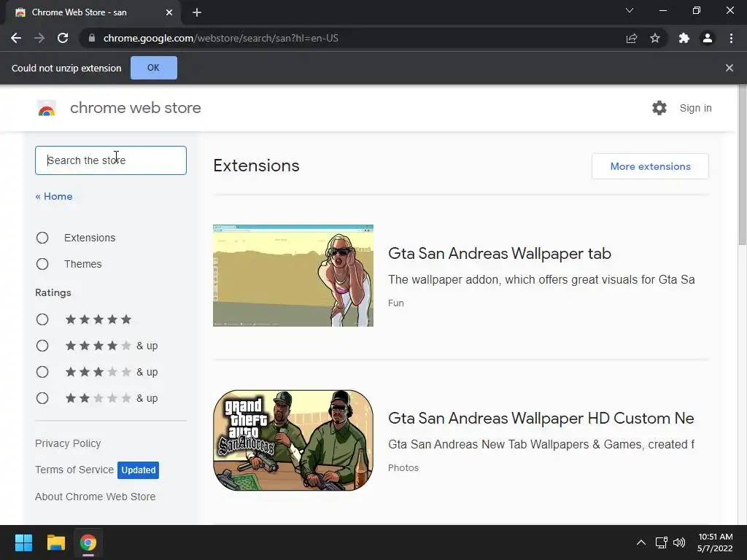Open Gta San Andreas Wallpaper tab thumbnail
The width and height of the screenshot is (747, 560).
pos(293,276)
